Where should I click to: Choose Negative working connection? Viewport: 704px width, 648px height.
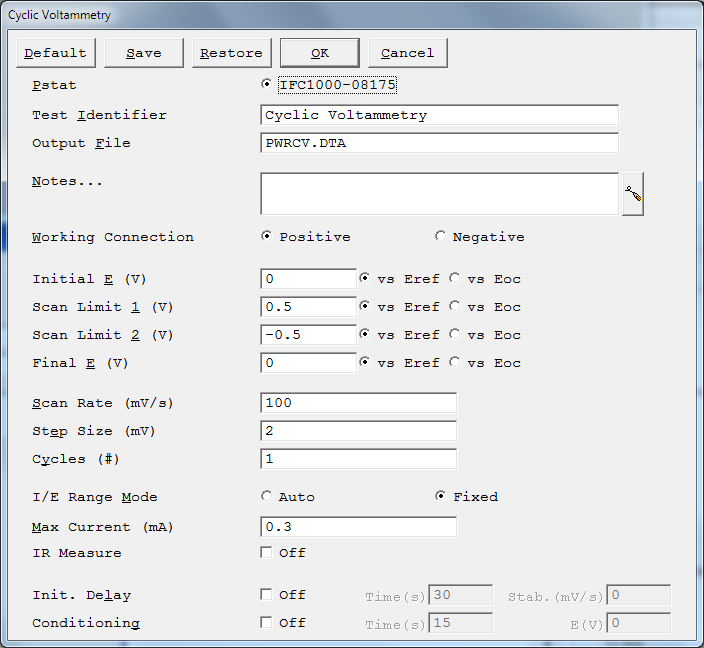coord(440,236)
